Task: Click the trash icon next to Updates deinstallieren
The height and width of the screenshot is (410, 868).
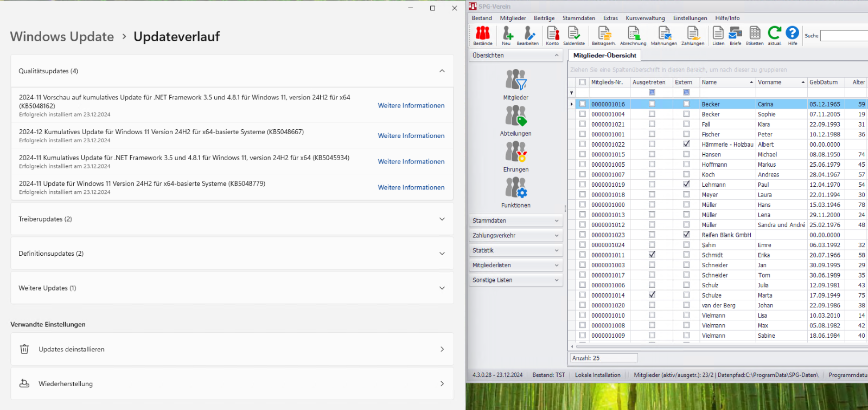Action: click(24, 349)
